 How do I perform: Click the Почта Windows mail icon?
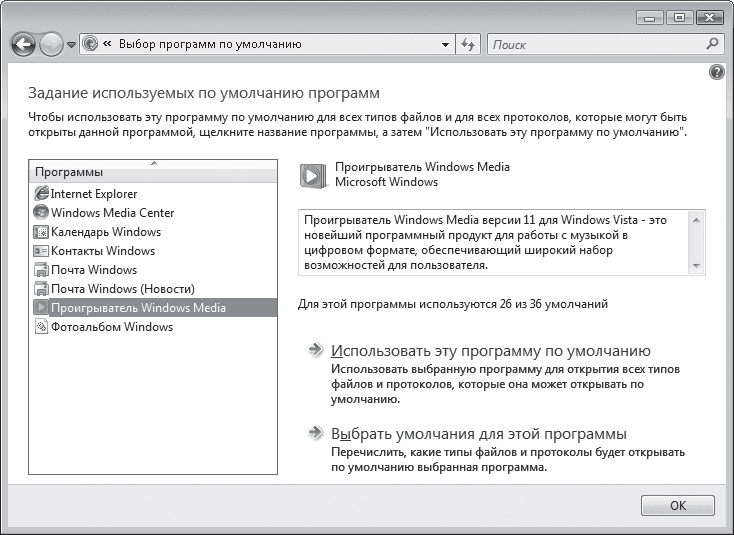click(x=41, y=270)
